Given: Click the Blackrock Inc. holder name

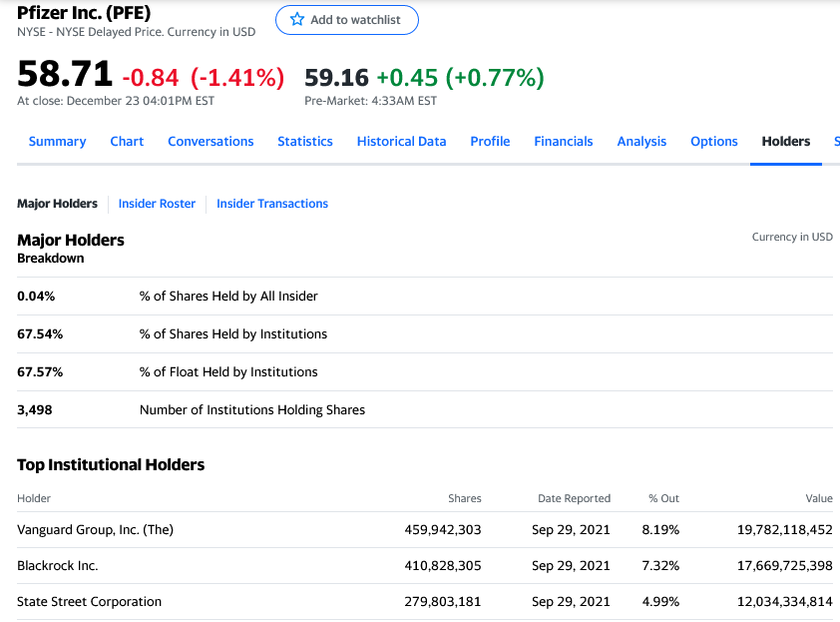Looking at the screenshot, I should [x=57, y=566].
